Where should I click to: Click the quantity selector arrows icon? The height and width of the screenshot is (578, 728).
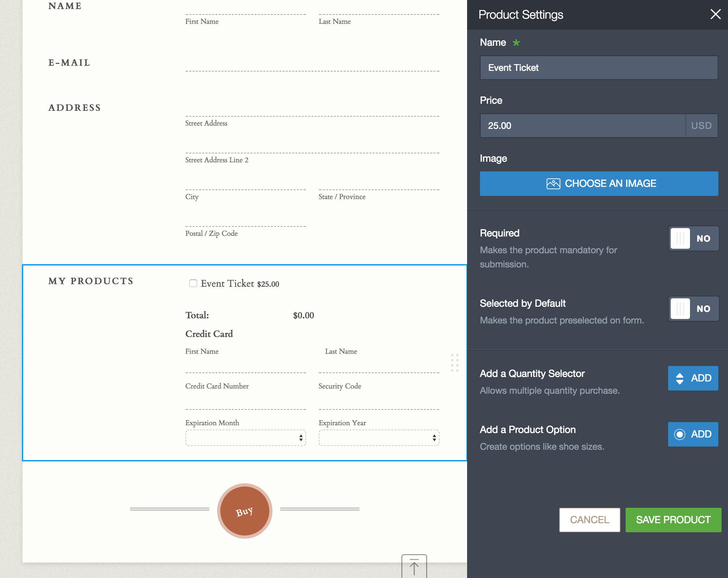[x=679, y=378]
